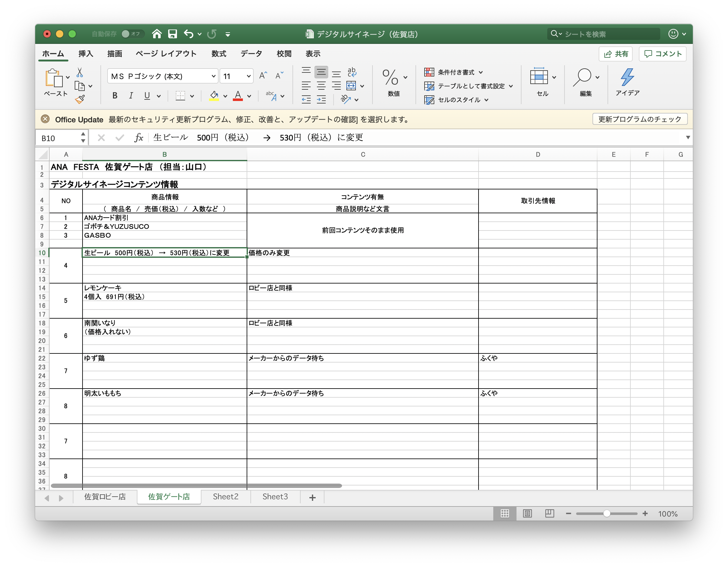Zoom in with the plus button
The width and height of the screenshot is (728, 567).
point(645,513)
